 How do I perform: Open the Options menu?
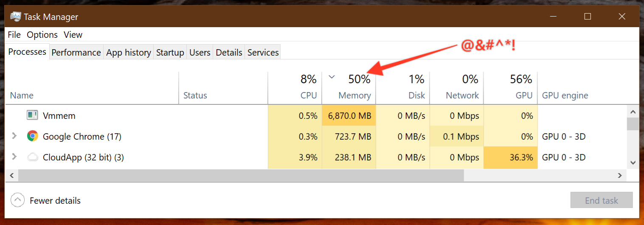point(42,35)
